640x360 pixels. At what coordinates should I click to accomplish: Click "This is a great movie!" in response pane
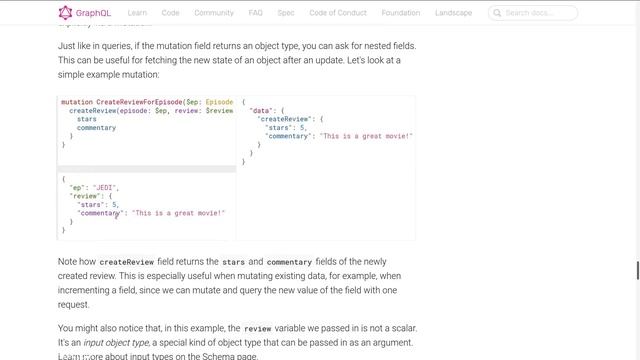[366, 136]
